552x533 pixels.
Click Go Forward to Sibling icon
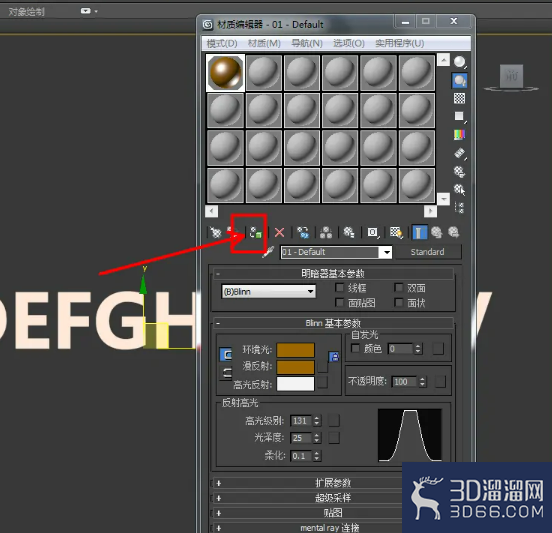[x=453, y=232]
